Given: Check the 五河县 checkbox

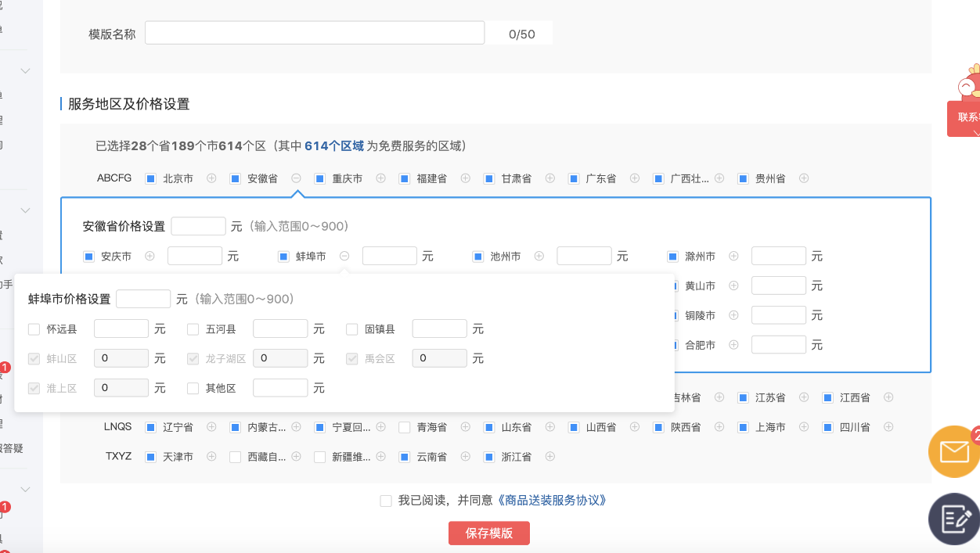Looking at the screenshot, I should point(193,329).
